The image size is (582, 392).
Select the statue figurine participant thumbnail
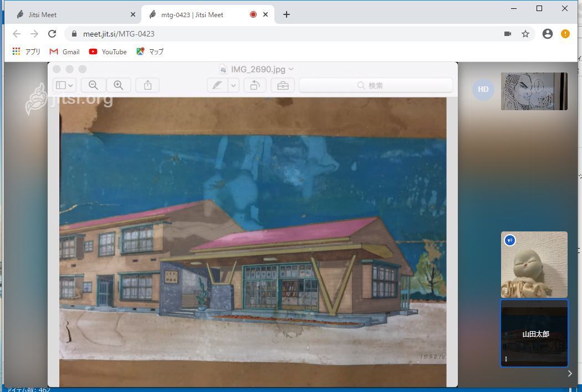tap(534, 265)
